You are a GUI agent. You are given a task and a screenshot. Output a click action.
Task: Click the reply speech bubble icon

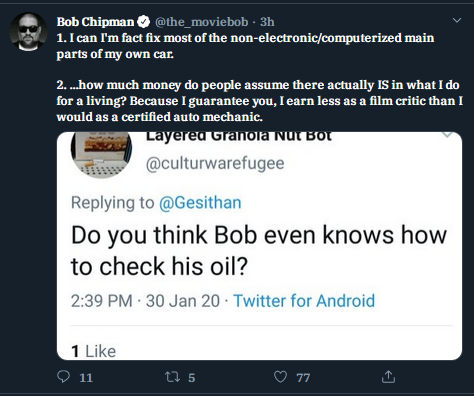click(x=63, y=377)
